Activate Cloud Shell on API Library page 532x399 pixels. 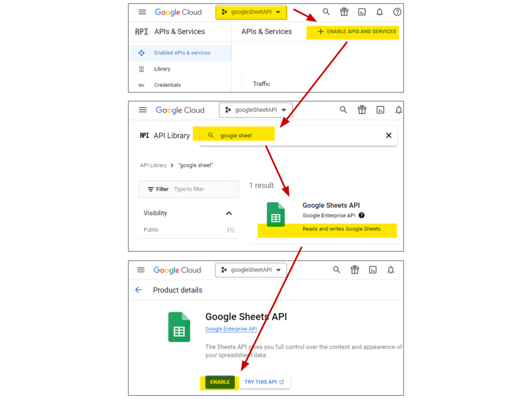coord(380,110)
